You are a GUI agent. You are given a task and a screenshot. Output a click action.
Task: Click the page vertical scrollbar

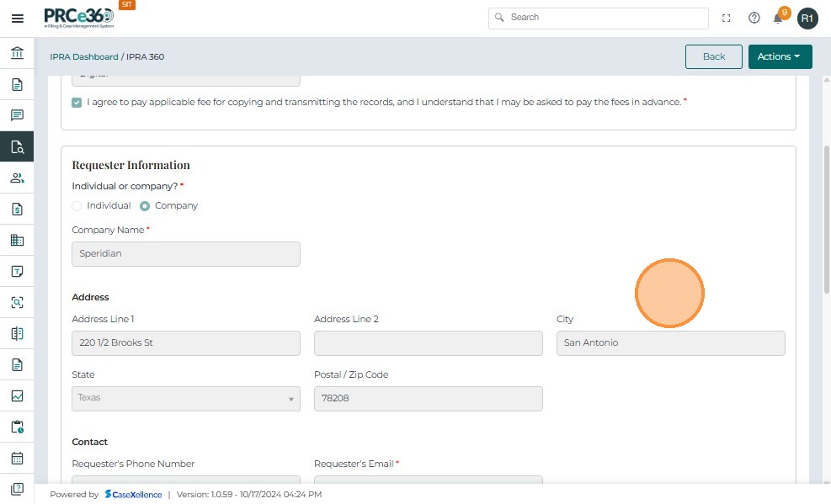(826, 219)
